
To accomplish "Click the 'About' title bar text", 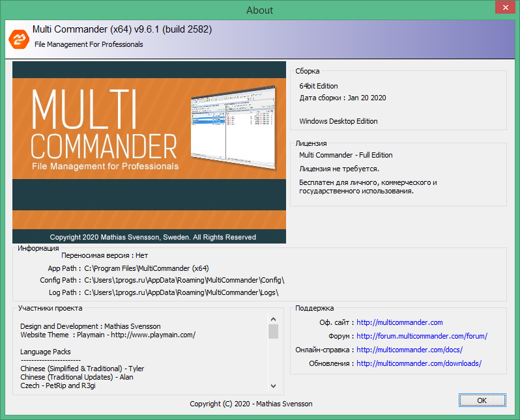I will coord(259,10).
